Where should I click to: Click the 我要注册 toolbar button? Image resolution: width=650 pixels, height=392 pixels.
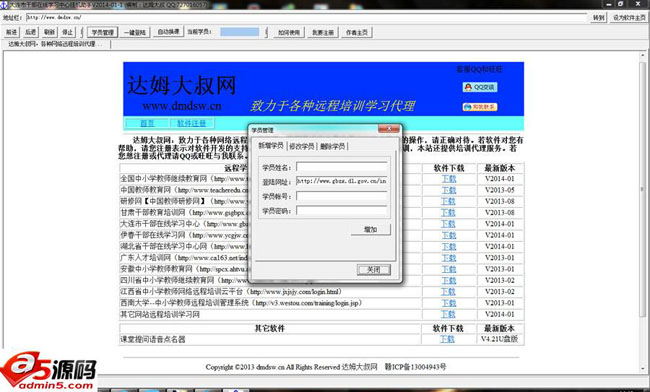[323, 32]
